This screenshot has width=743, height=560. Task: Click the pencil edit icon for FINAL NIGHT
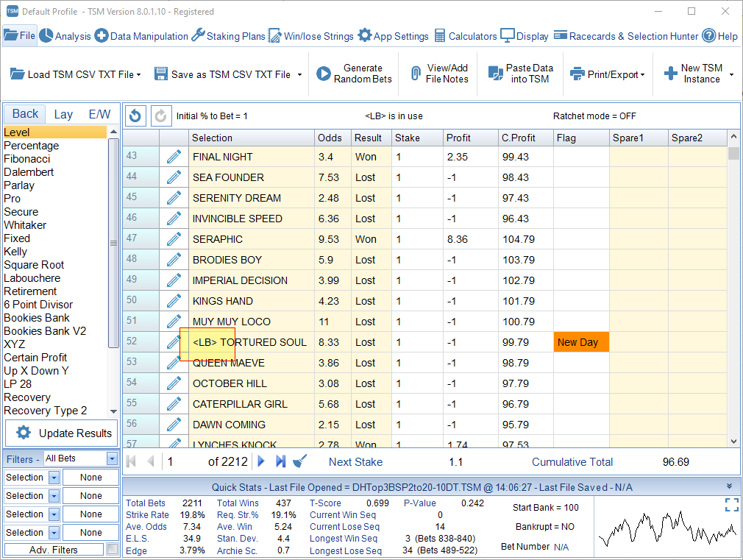(174, 157)
